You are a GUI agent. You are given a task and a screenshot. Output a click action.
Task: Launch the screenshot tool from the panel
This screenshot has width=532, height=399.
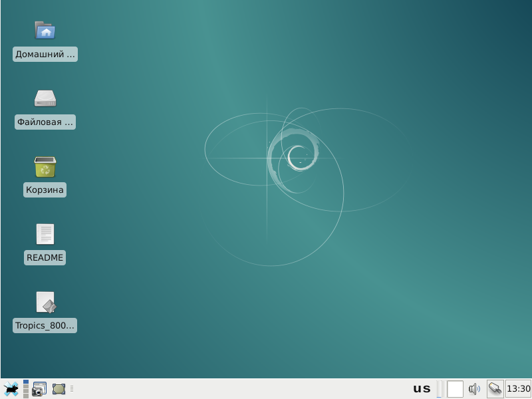(39, 389)
